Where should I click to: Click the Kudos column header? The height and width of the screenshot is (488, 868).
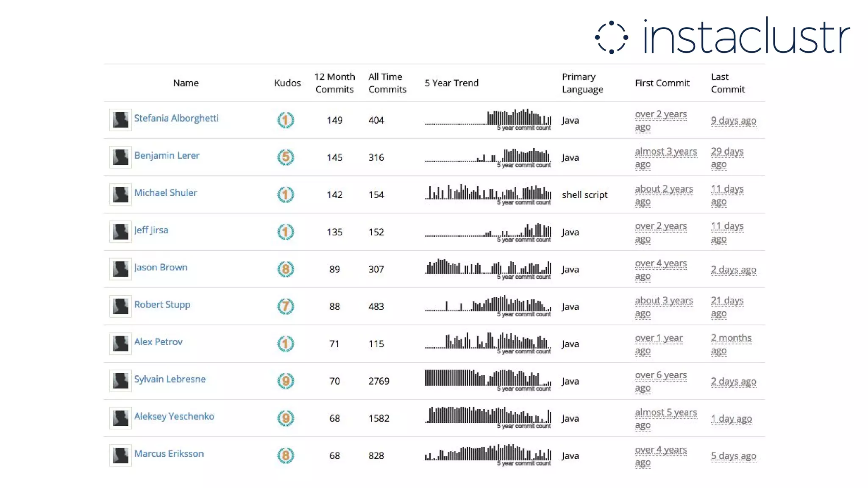coord(287,83)
